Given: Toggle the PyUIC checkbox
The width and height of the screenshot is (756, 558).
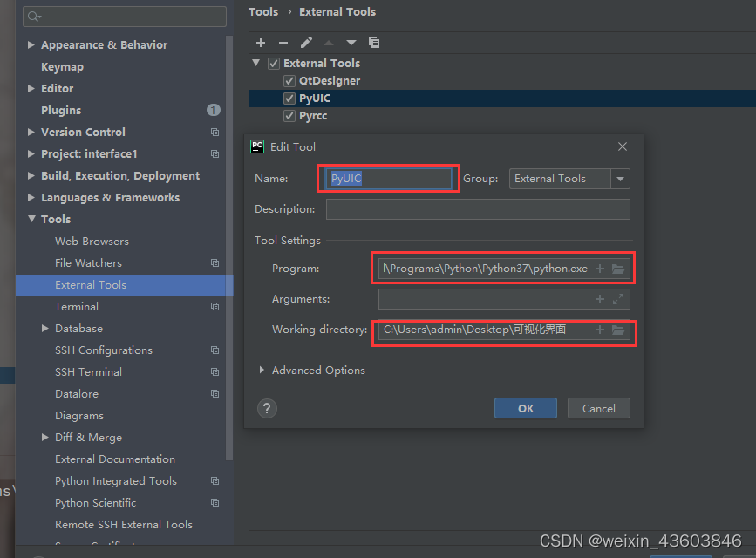Looking at the screenshot, I should (x=289, y=99).
